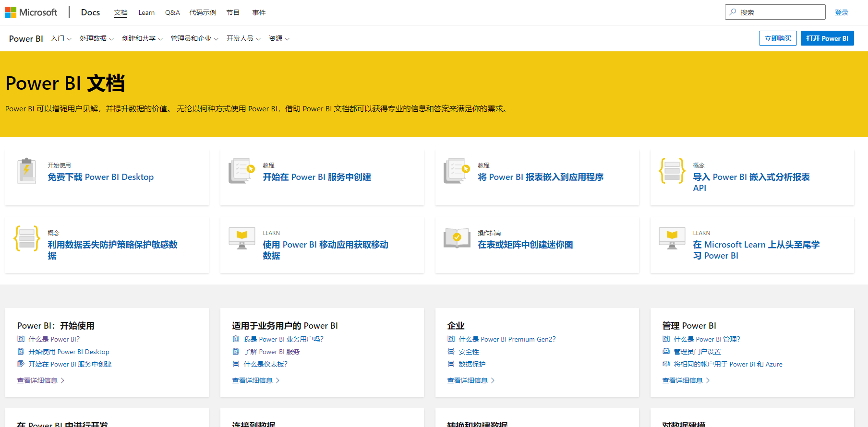This screenshot has height=427, width=868.
Task: Open 了解 Power BI 服务 link
Action: [271, 352]
